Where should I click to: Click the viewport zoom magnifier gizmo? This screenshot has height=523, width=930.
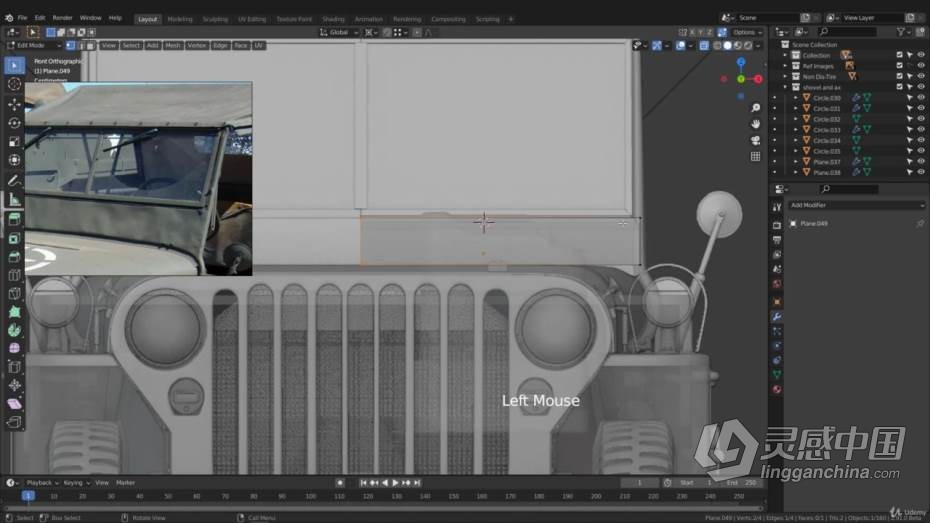pos(755,108)
